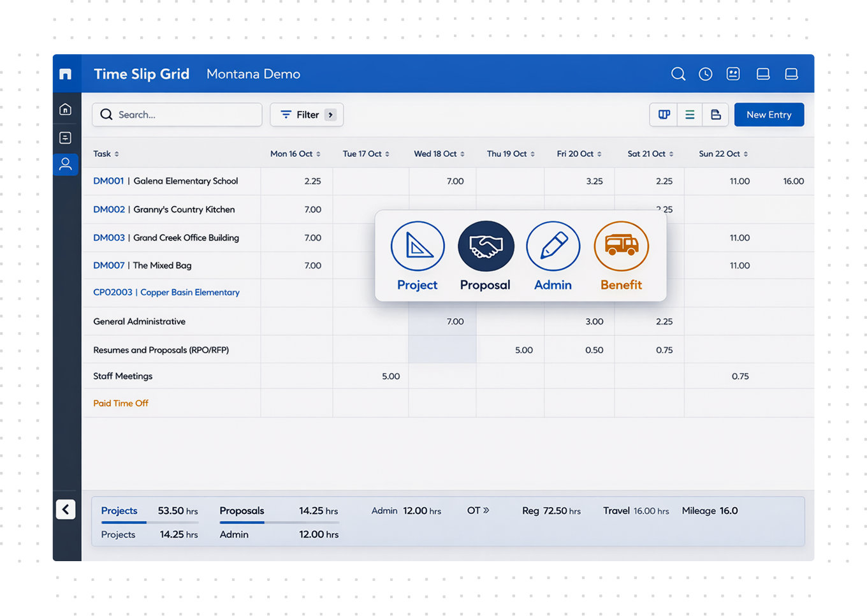The width and height of the screenshot is (867, 616).
Task: Open the time history clock icon
Action: (705, 73)
